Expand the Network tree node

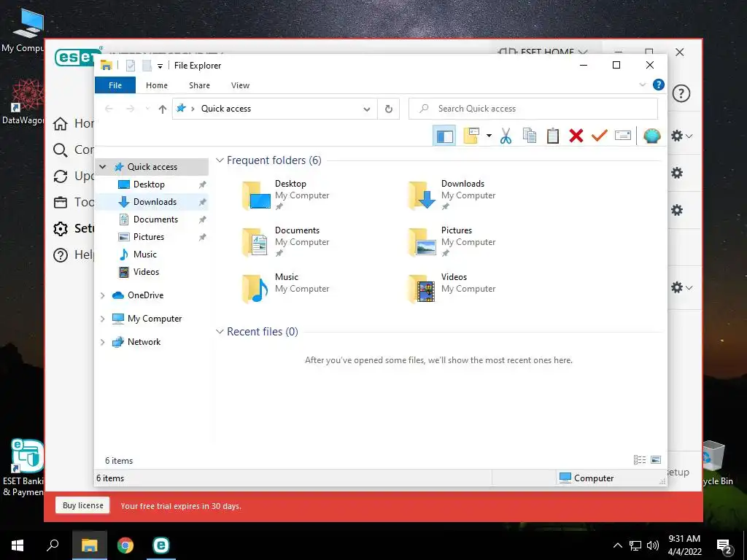102,343
